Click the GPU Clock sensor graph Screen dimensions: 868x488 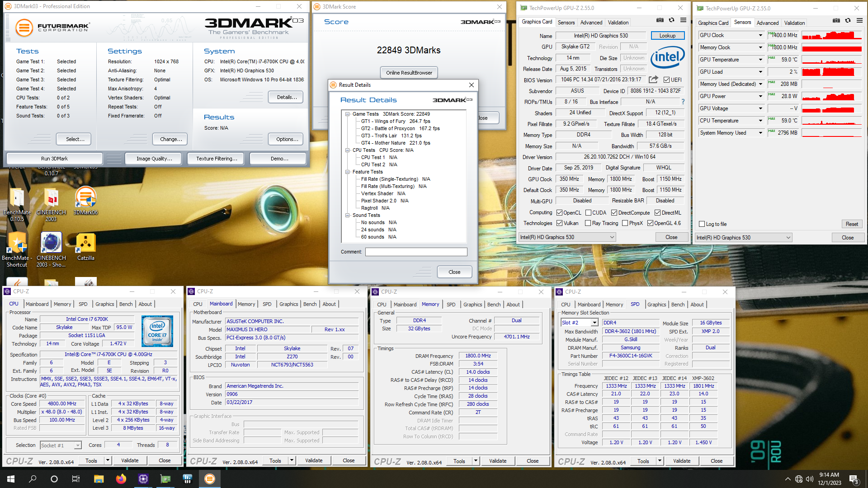pos(832,35)
